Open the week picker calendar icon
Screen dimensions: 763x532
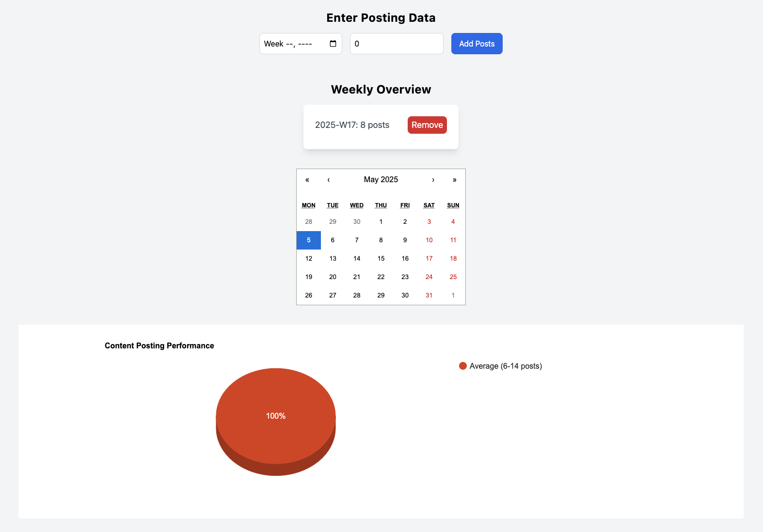pos(333,44)
